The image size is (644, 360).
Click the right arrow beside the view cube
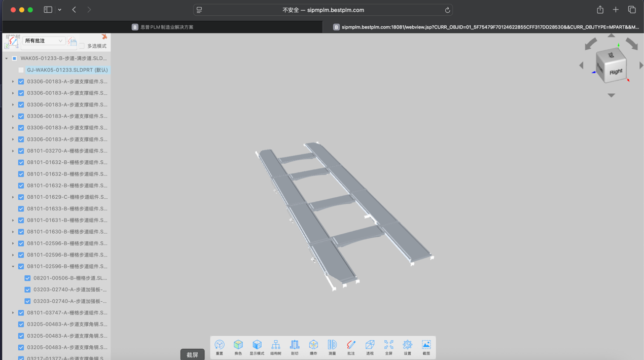[x=641, y=65]
